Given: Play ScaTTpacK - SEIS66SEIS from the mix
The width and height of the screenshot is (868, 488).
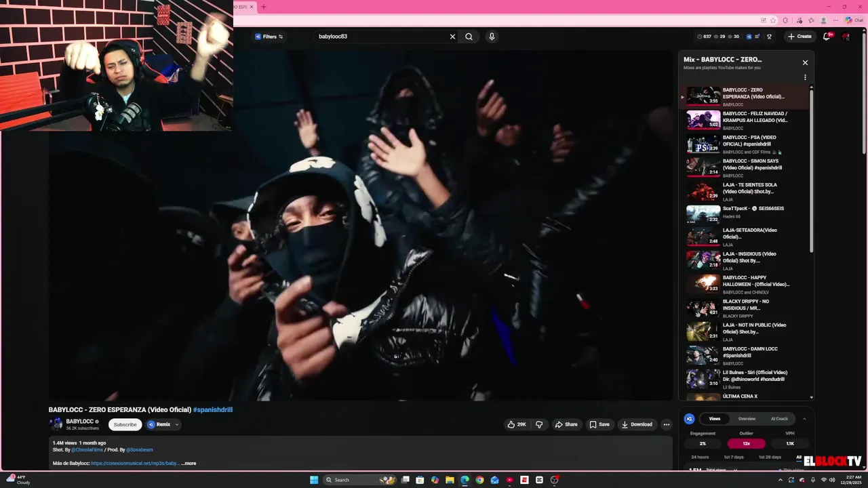Looking at the screenshot, I should click(x=744, y=213).
